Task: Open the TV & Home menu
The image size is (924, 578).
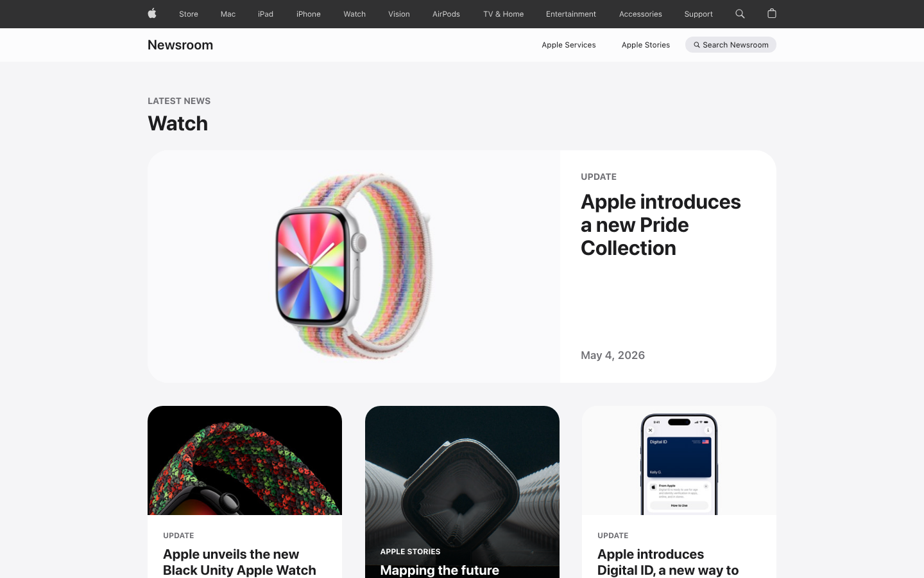Action: click(503, 14)
